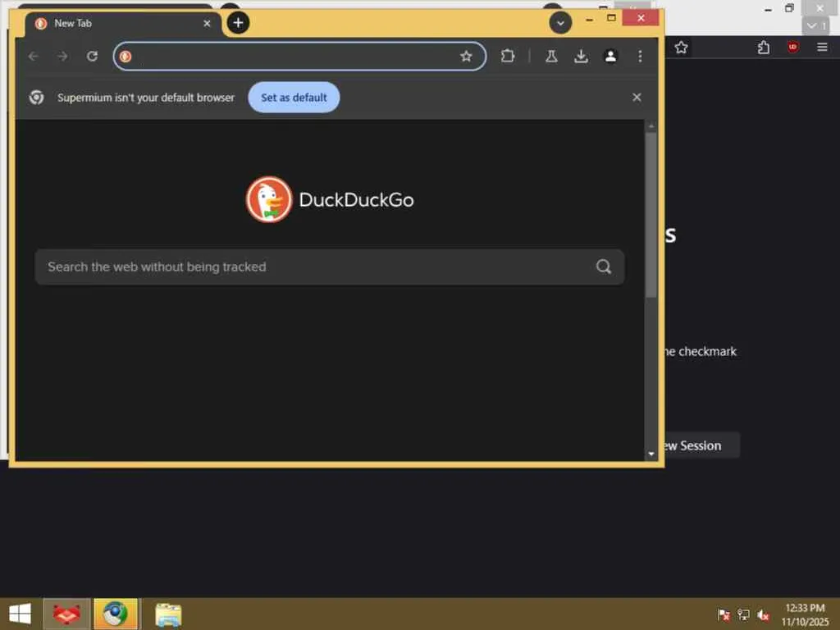Click the Action Center flag tray icon
840x630 pixels.
(x=724, y=615)
